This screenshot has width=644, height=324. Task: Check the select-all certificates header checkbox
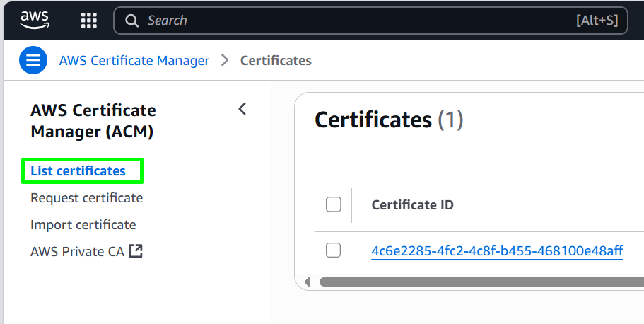pyautogui.click(x=333, y=204)
